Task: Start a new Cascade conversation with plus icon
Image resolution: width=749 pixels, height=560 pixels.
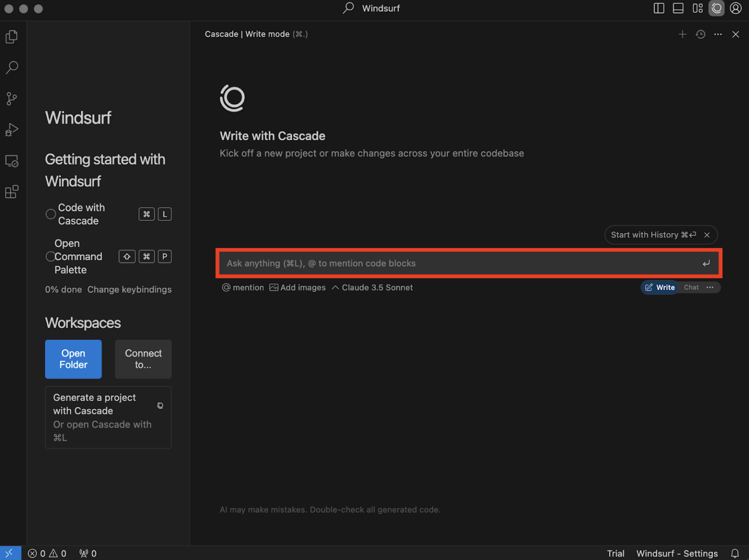Action: (x=682, y=34)
